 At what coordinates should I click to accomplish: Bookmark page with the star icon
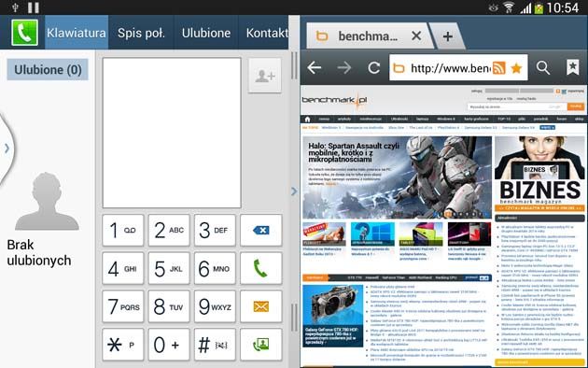tap(516, 68)
